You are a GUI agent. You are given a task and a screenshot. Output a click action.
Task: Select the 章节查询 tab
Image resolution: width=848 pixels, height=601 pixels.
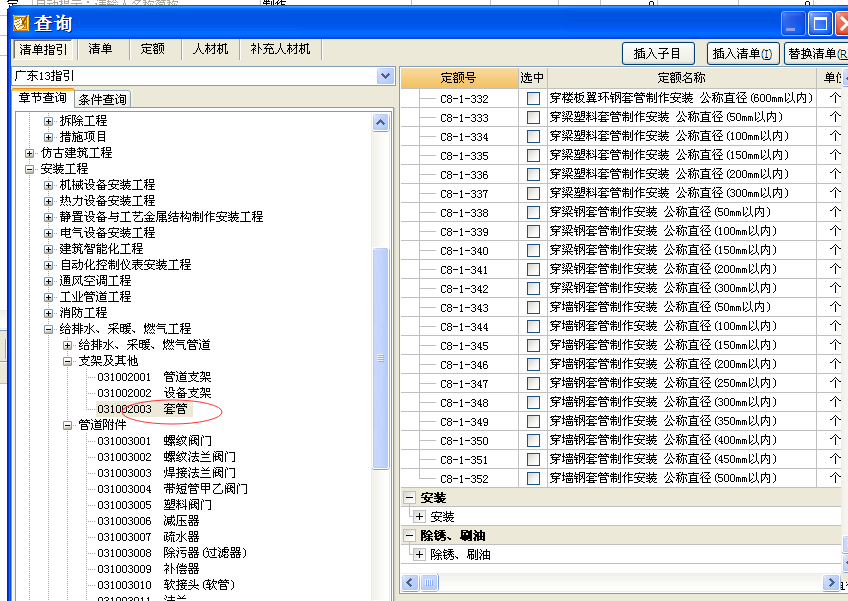tap(43, 98)
